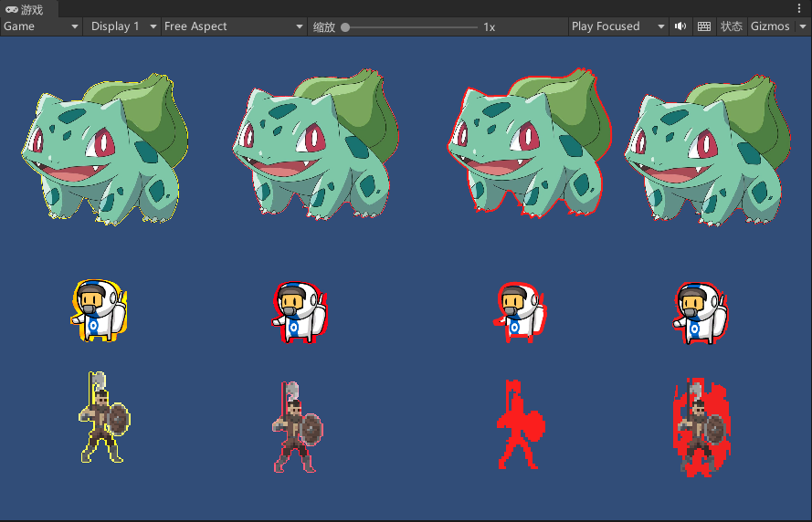Click the 1x zoom scale value
812x522 pixels.
(490, 26)
